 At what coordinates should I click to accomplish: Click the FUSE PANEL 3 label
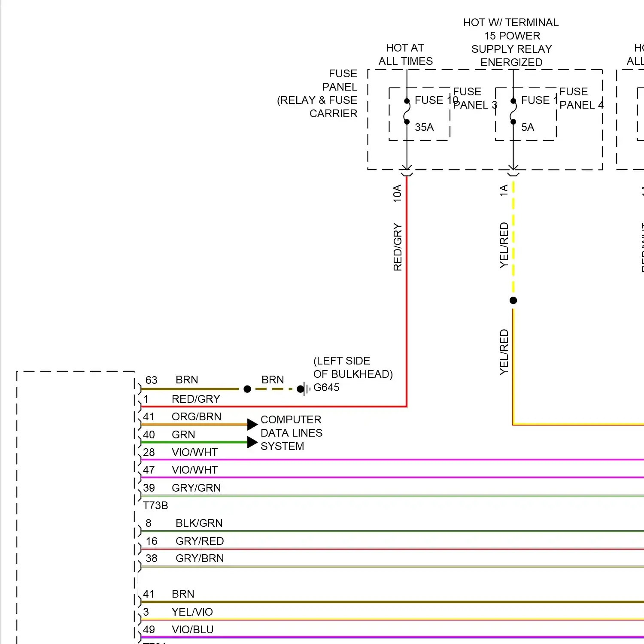tap(475, 98)
